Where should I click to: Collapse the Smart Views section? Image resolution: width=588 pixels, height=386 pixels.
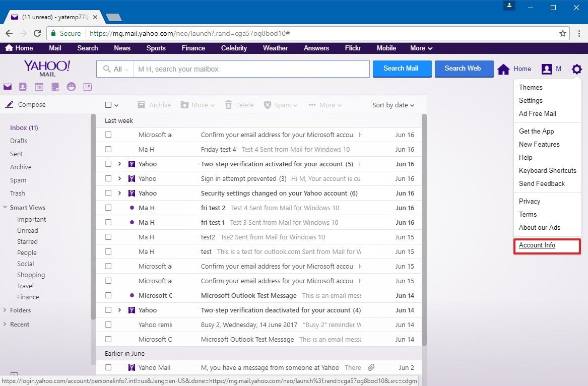coord(5,207)
